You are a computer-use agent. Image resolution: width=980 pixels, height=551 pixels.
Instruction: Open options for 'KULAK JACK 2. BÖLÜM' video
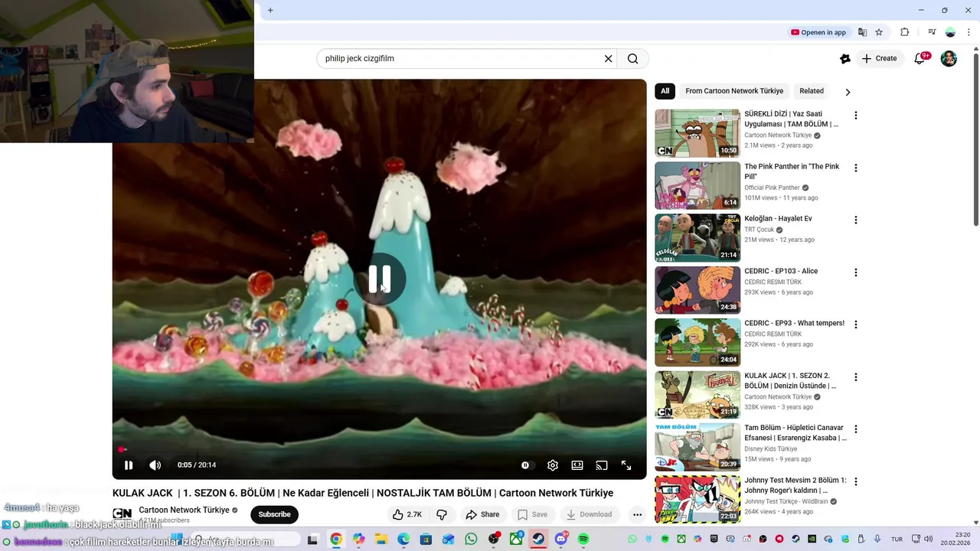tap(856, 377)
